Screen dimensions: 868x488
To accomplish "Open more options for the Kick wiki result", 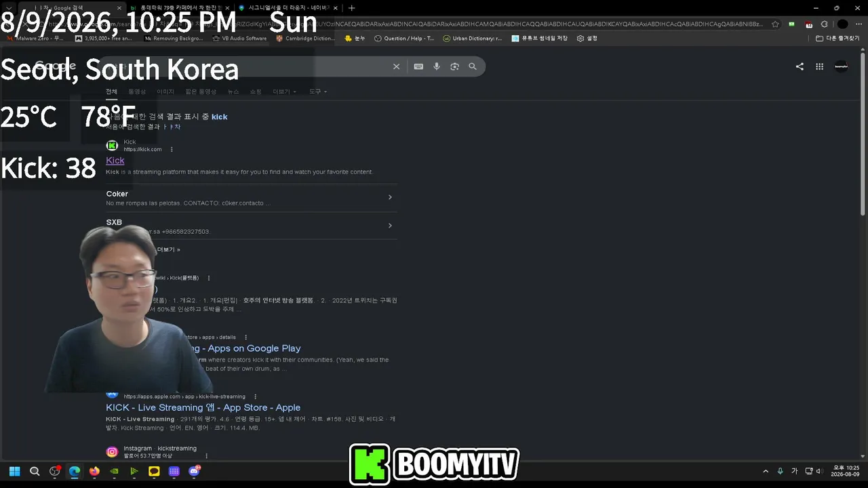I will (209, 278).
